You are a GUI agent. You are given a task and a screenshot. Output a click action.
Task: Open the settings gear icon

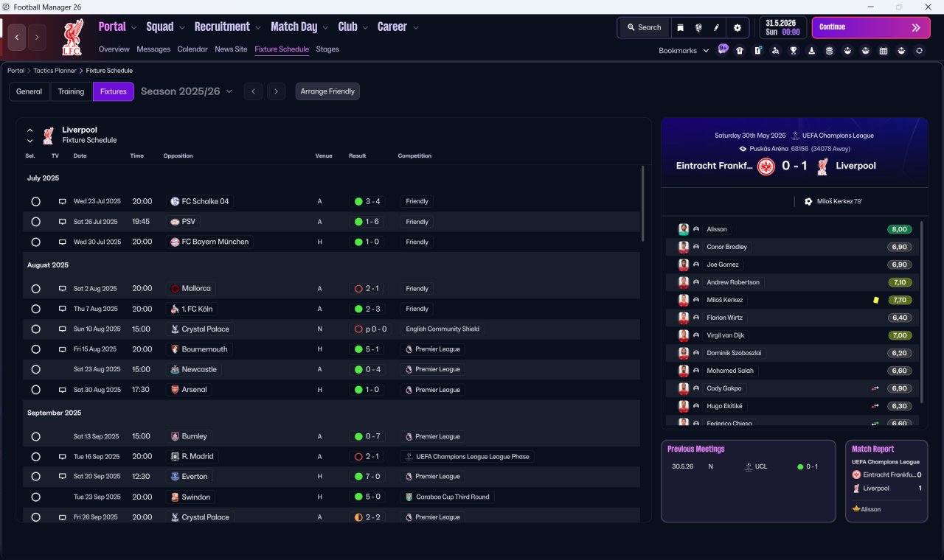(737, 27)
